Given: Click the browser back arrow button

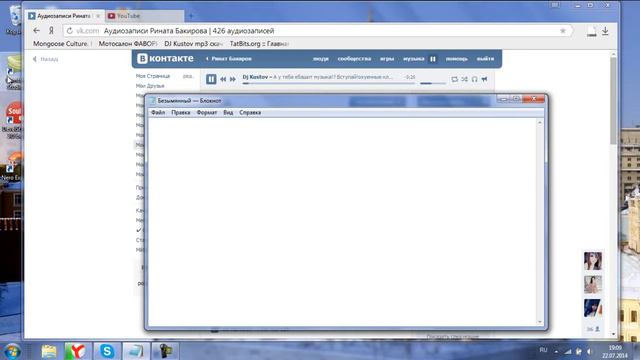Looking at the screenshot, I should coord(36,31).
